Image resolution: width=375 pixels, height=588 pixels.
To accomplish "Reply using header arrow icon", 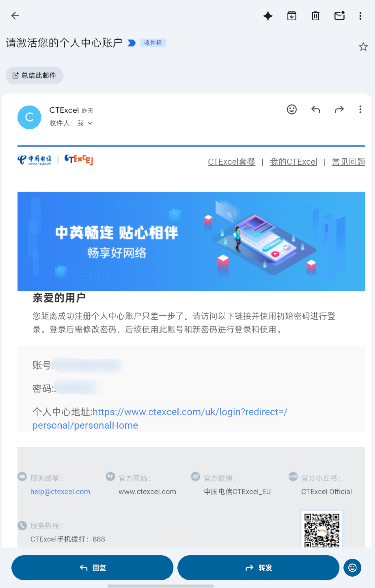I will point(316,110).
